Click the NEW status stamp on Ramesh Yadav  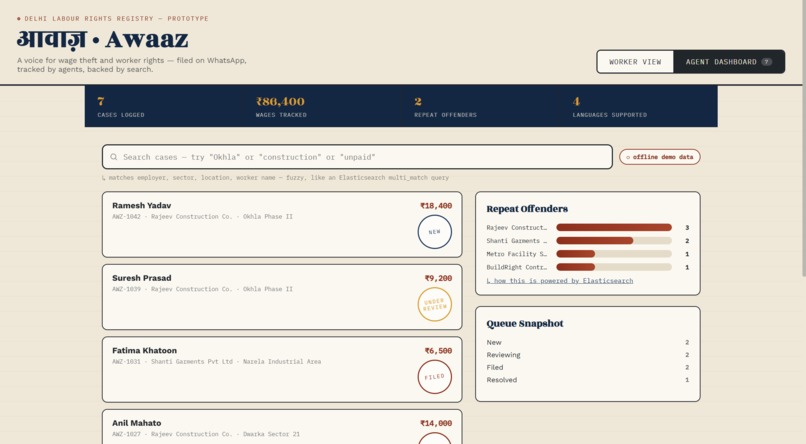pos(434,232)
